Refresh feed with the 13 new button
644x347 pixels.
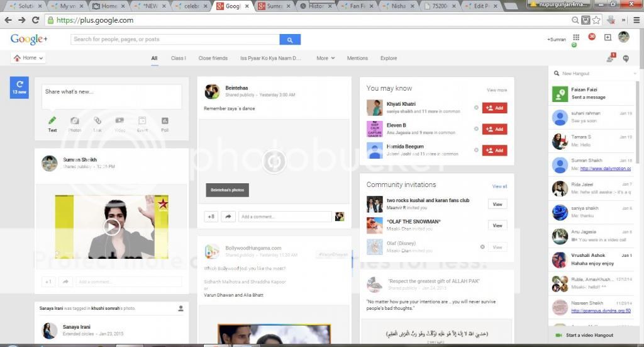point(19,87)
